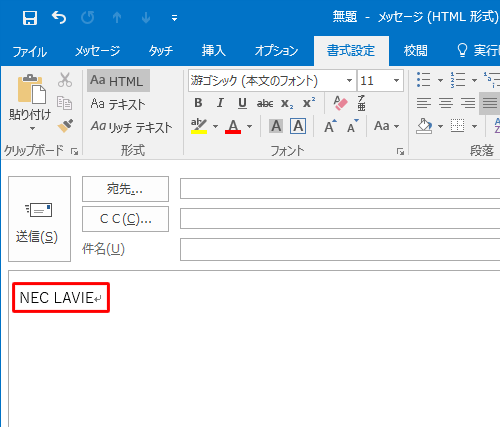Click the Save icon in quick access toolbar
The image size is (500, 427).
(30, 18)
